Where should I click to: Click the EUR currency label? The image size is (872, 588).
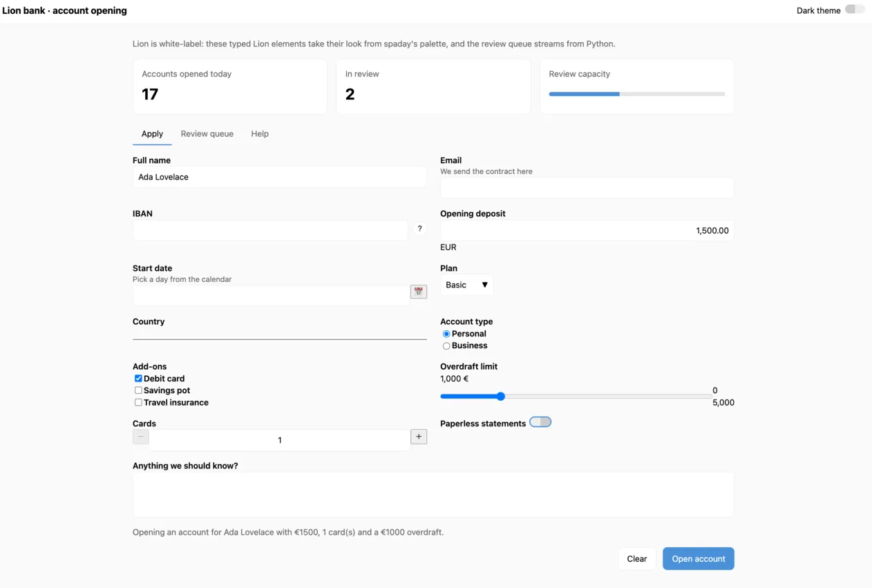(x=448, y=247)
